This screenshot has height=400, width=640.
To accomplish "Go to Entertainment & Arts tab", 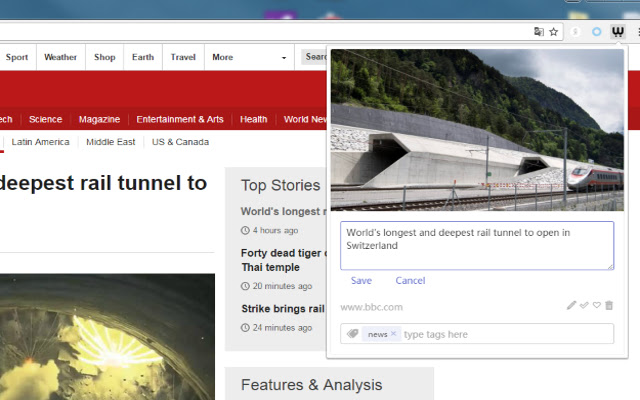I will click(180, 119).
